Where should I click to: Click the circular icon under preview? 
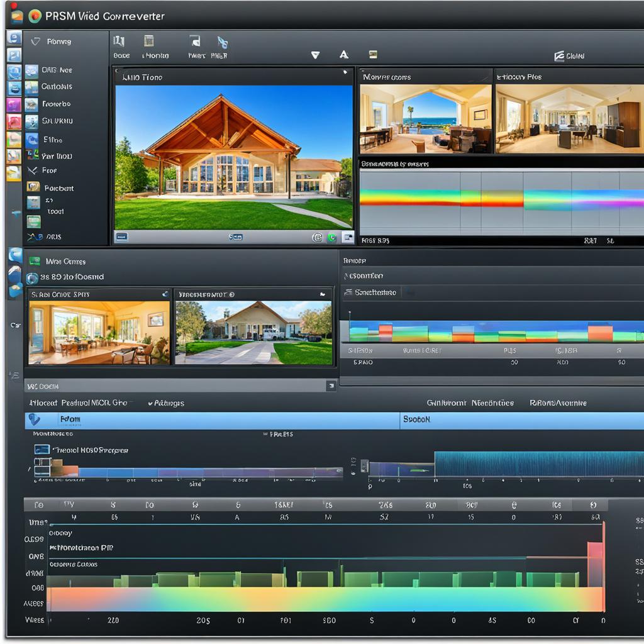click(x=317, y=237)
